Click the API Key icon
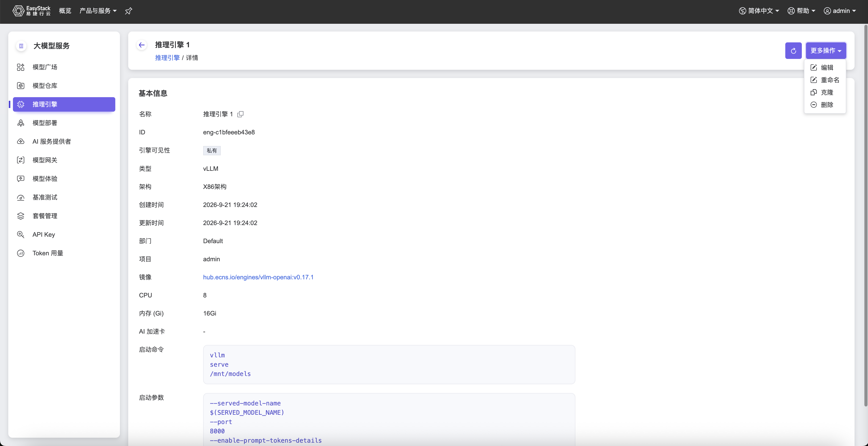868x446 pixels. point(21,234)
